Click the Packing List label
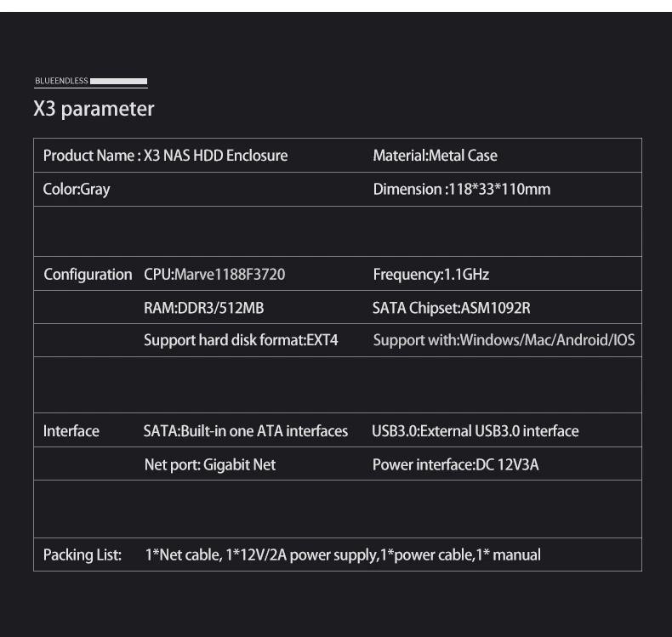This screenshot has width=672, height=637. pos(83,555)
